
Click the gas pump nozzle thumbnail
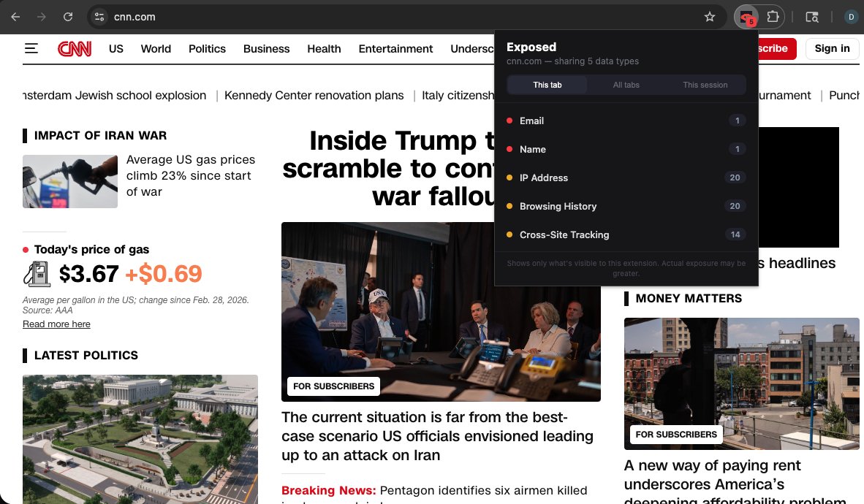pyautogui.click(x=70, y=181)
